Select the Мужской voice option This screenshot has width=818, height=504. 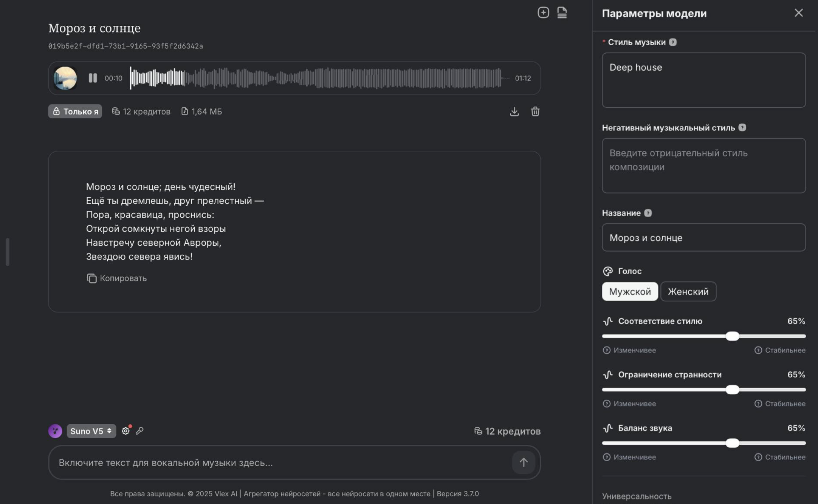coord(630,291)
